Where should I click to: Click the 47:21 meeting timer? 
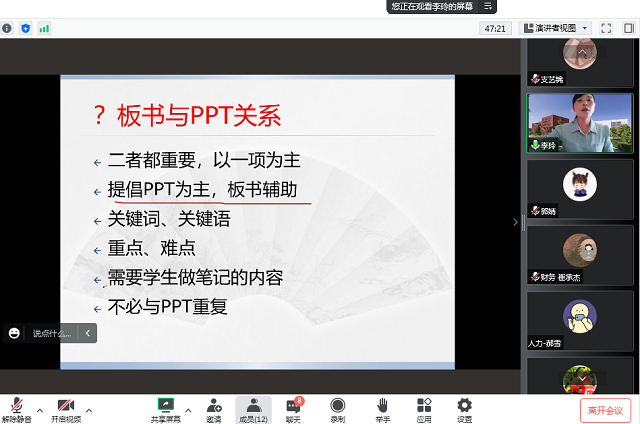[x=495, y=29]
